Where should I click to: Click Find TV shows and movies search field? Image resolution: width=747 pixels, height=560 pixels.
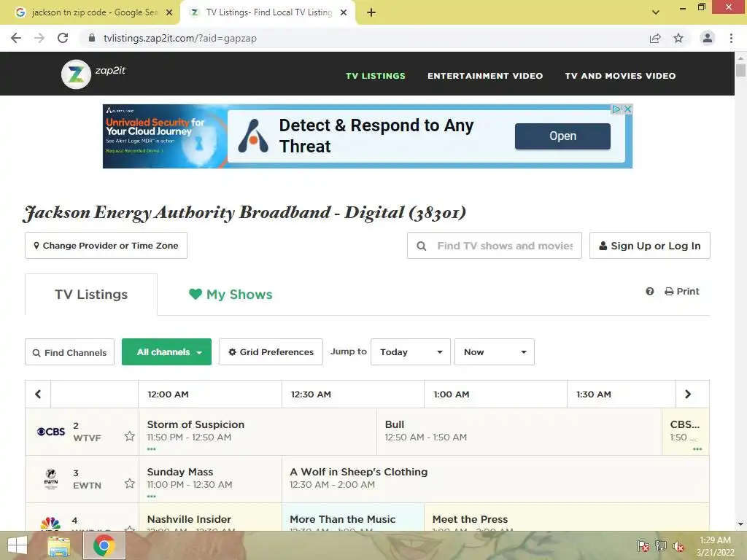tap(495, 246)
